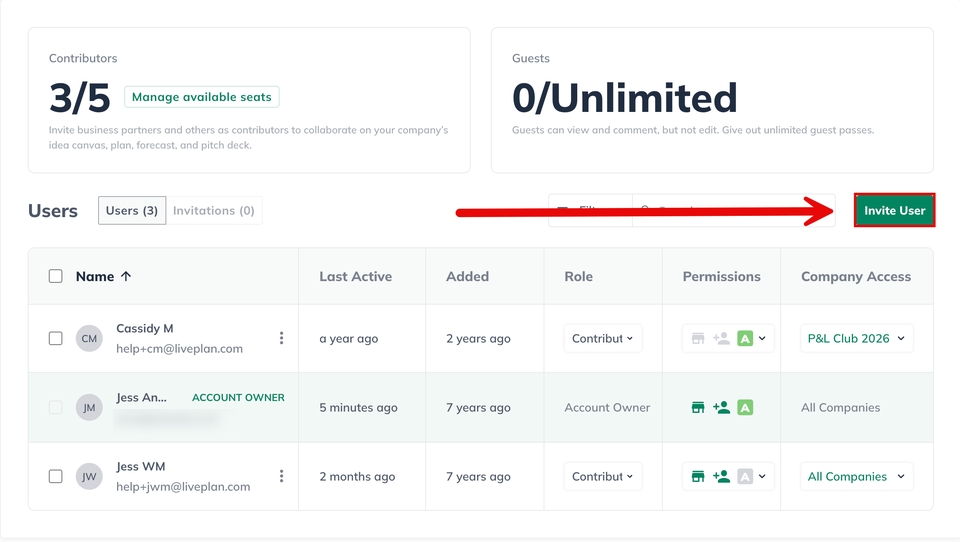Click account owner's company store permission icon
This screenshot has height=542, width=960.
point(698,407)
